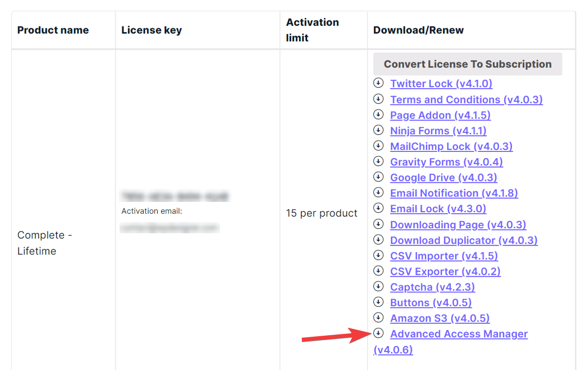The height and width of the screenshot is (370, 588).
Task: Open the Amazon S3 (v4.0.5) link
Action: click(440, 319)
